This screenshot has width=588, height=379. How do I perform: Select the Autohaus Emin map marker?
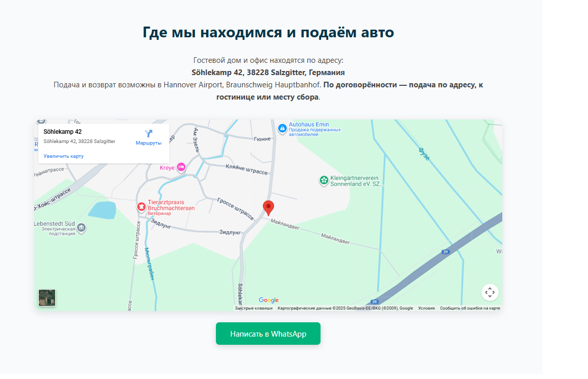pos(282,128)
